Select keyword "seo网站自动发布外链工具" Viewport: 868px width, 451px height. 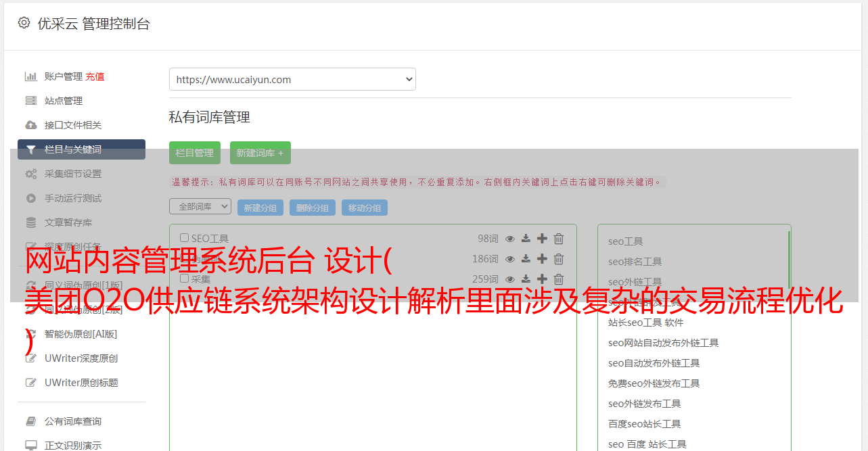[664, 343]
